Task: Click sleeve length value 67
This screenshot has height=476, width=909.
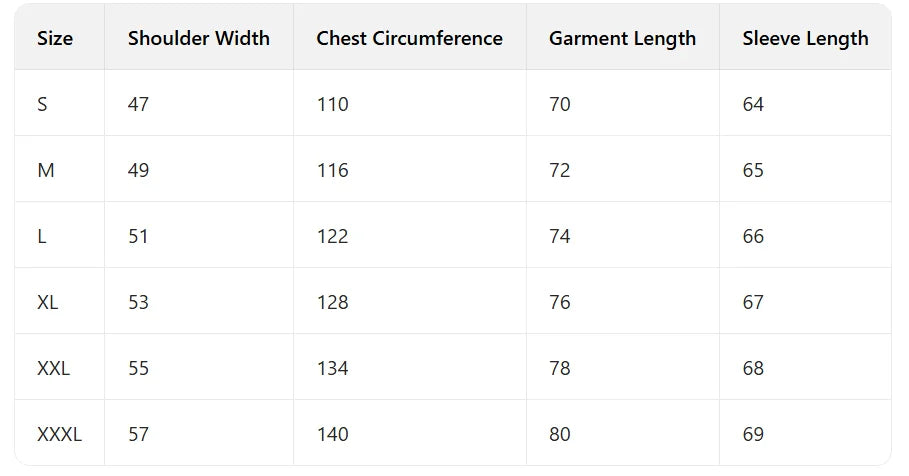Action: (x=753, y=302)
